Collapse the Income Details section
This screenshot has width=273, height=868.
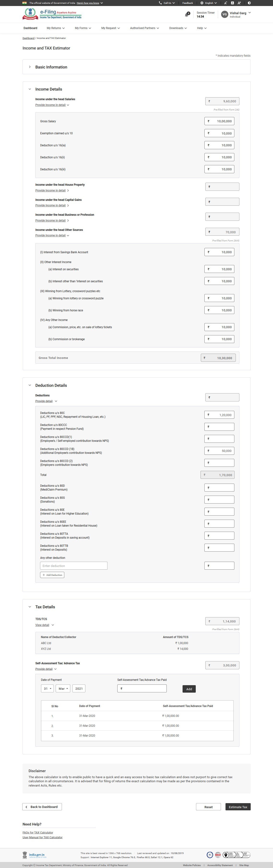click(30, 89)
